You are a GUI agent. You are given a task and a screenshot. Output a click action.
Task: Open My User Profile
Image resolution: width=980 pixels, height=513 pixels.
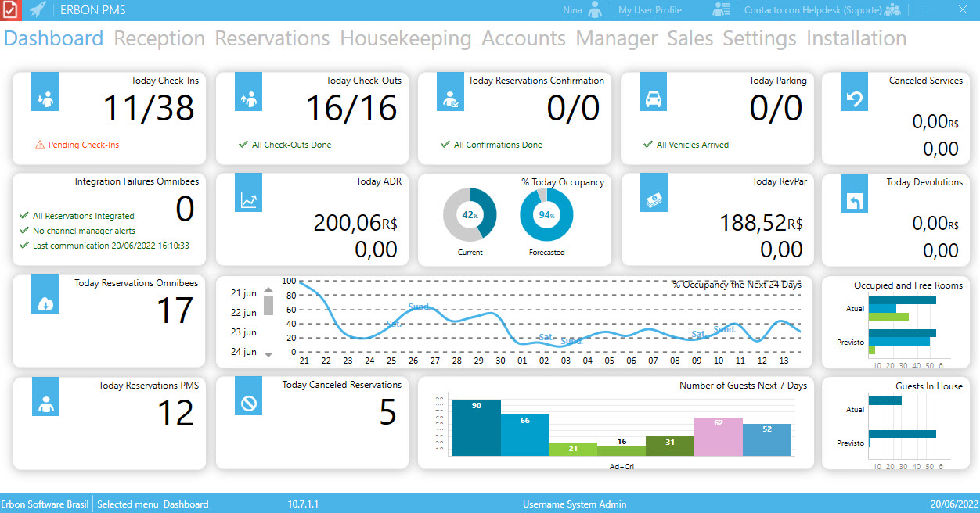point(650,10)
